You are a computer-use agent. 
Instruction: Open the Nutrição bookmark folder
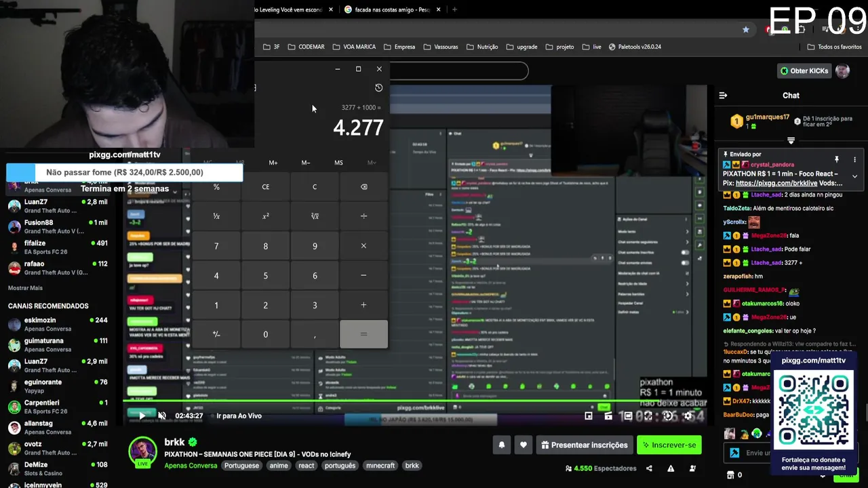pyautogui.click(x=482, y=47)
